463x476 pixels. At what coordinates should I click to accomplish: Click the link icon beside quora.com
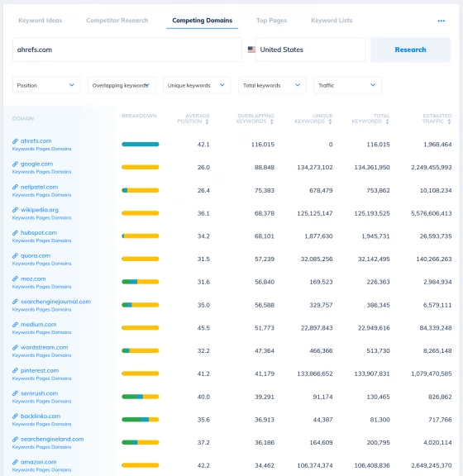point(15,255)
